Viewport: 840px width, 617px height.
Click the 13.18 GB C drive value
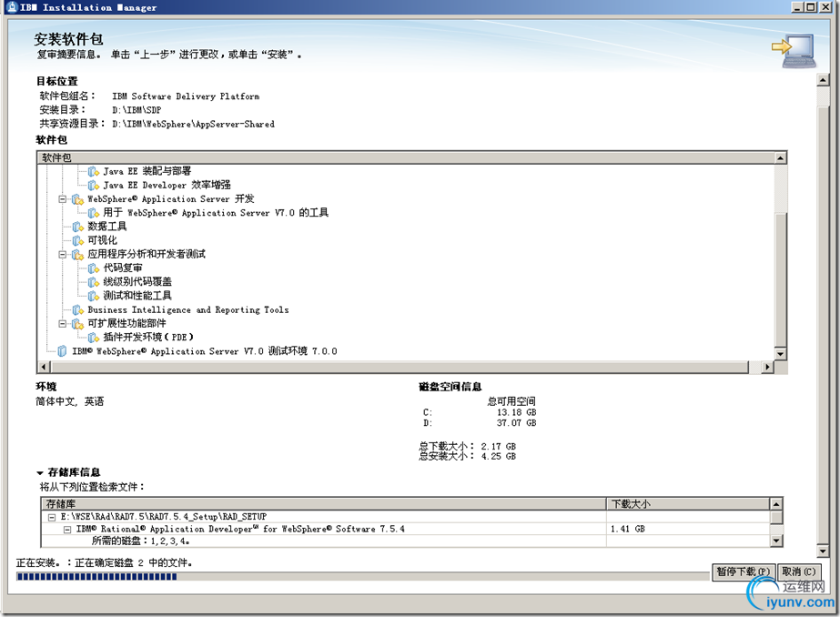pos(516,412)
